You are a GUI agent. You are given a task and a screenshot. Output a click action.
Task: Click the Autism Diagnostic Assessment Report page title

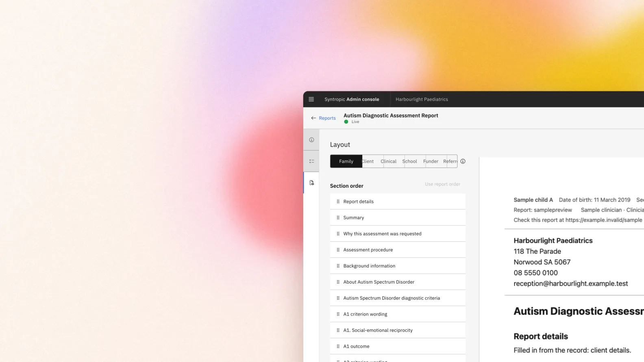pos(391,115)
